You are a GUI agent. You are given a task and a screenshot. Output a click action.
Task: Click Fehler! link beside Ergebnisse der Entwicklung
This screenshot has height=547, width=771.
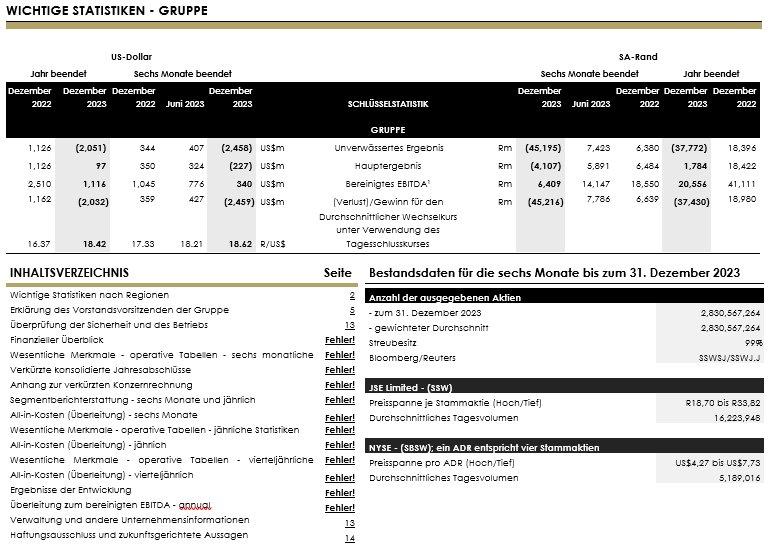(340, 493)
